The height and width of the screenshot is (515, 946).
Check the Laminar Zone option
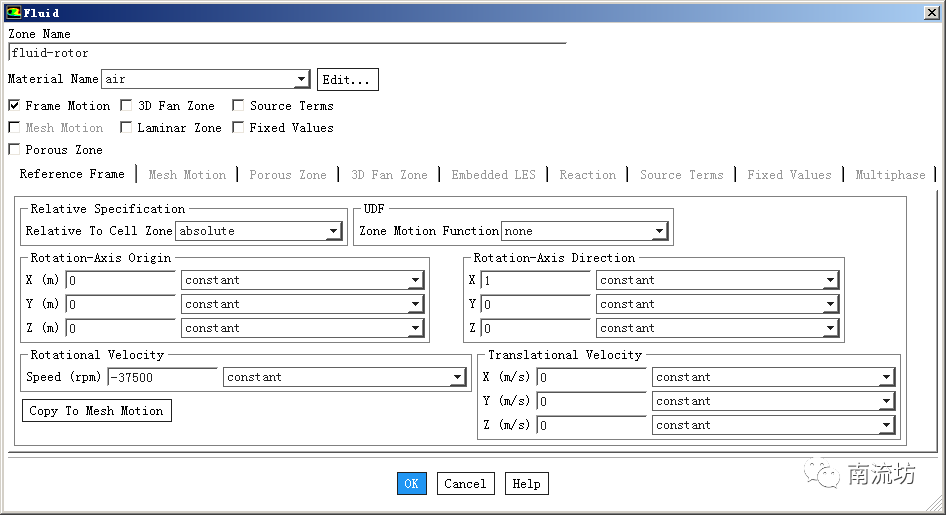127,127
